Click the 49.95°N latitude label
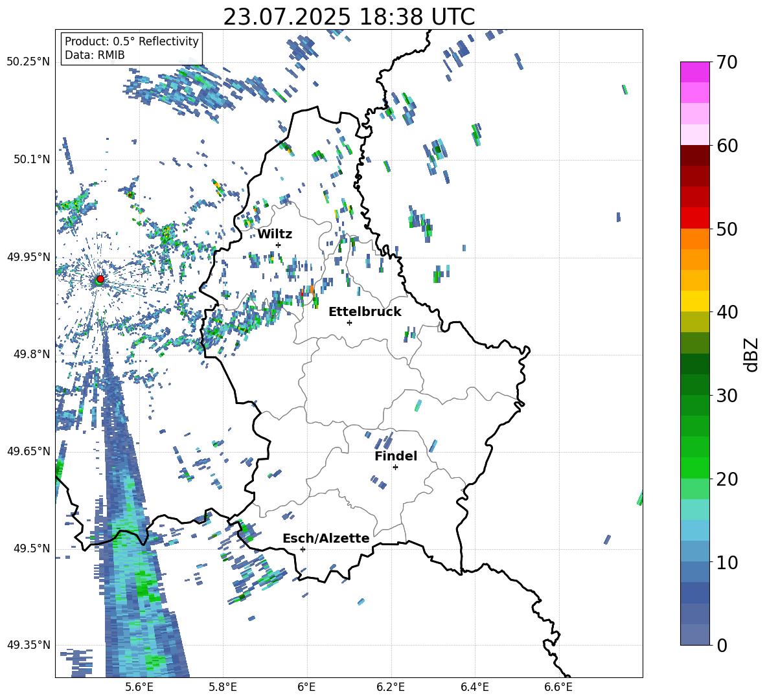This screenshot has width=767, height=700. pyautogui.click(x=29, y=256)
